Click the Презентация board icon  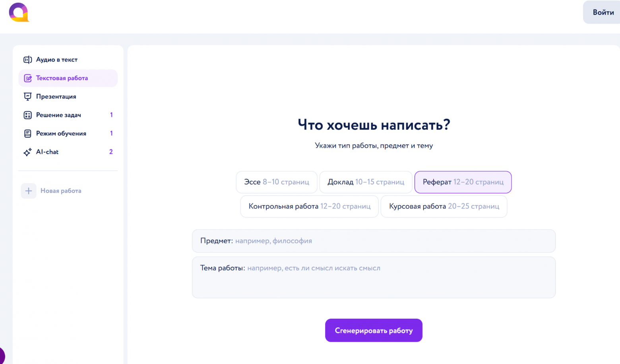pos(27,96)
